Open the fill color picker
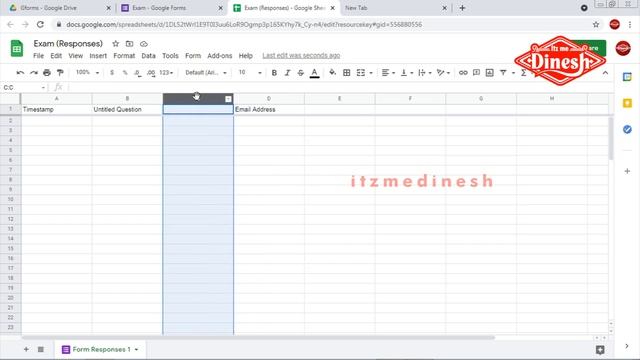This screenshot has height=360, width=640. pos(333,73)
